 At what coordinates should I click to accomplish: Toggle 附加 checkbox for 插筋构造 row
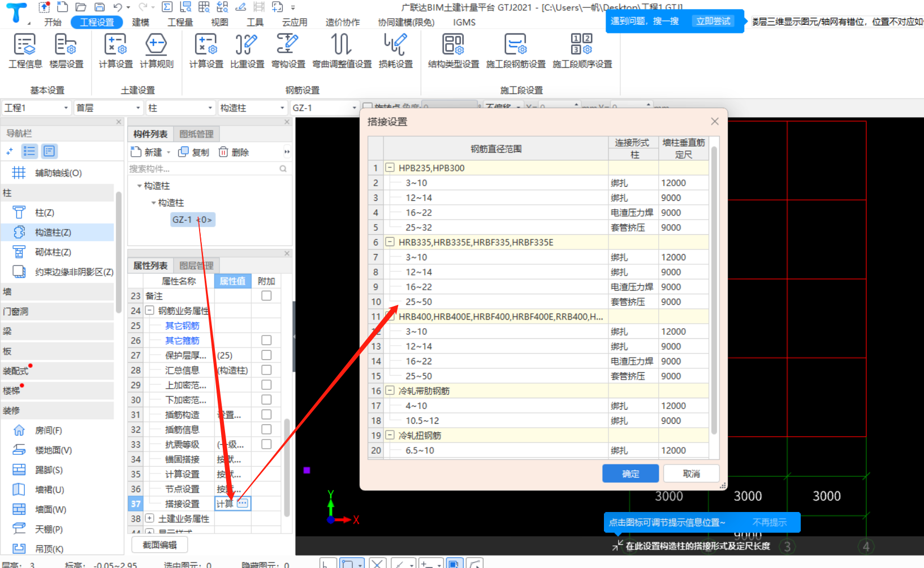[266, 414]
